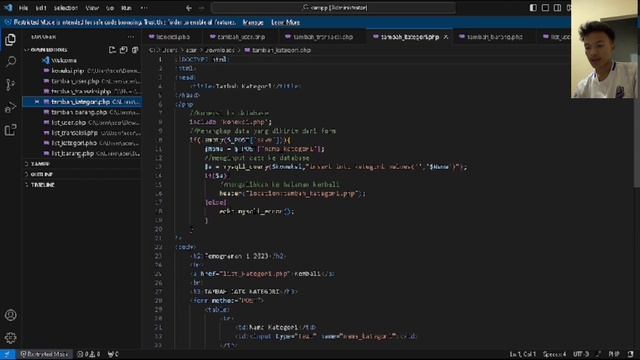Click the remote window status bar icon
Image resolution: width=640 pixels, height=360 pixels.
click(7, 354)
